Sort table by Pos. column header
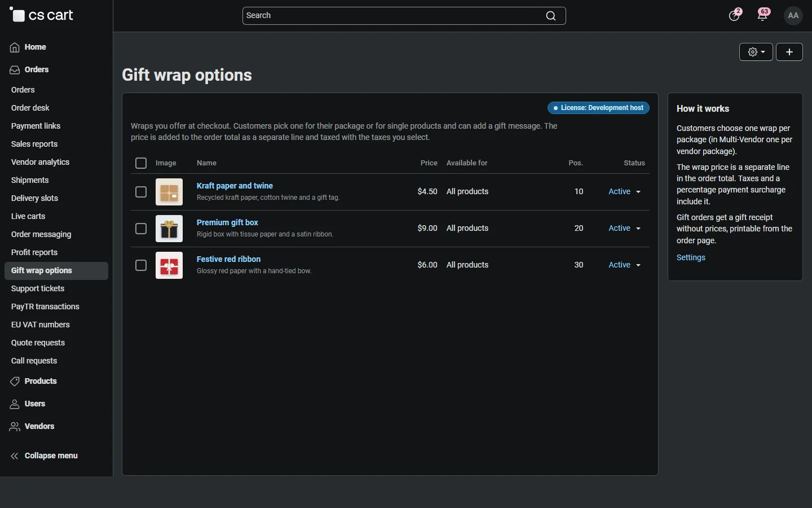812x508 pixels. tap(576, 163)
